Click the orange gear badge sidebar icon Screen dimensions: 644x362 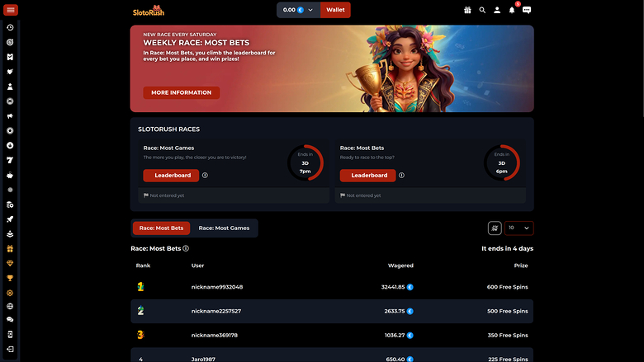pyautogui.click(x=10, y=293)
